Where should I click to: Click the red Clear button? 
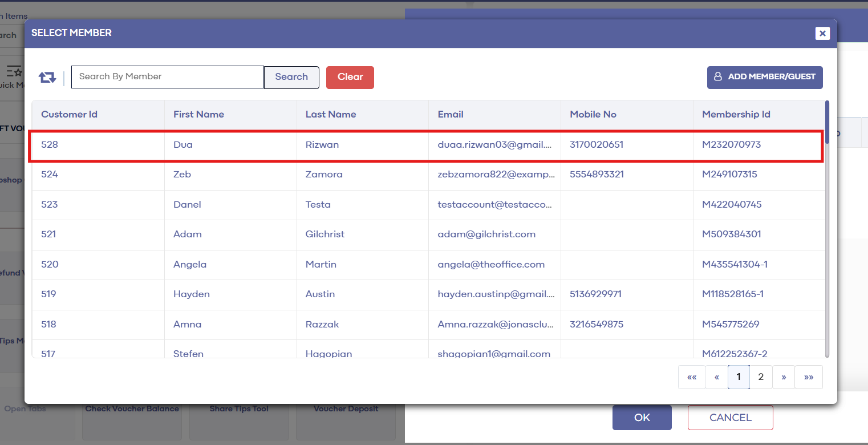350,78
